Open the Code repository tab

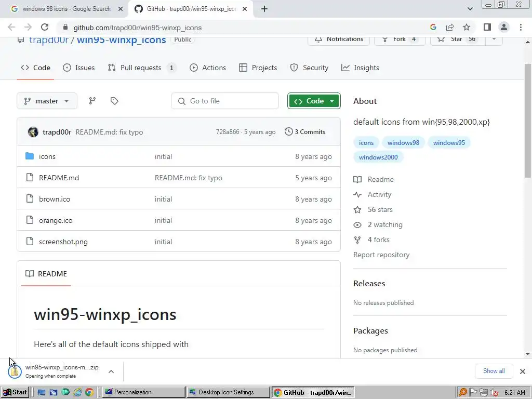[x=35, y=68]
